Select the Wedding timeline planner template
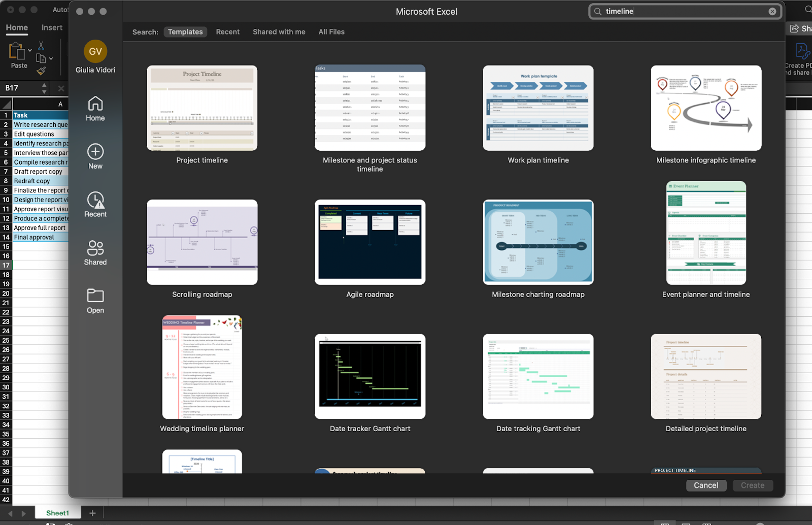 coord(202,367)
